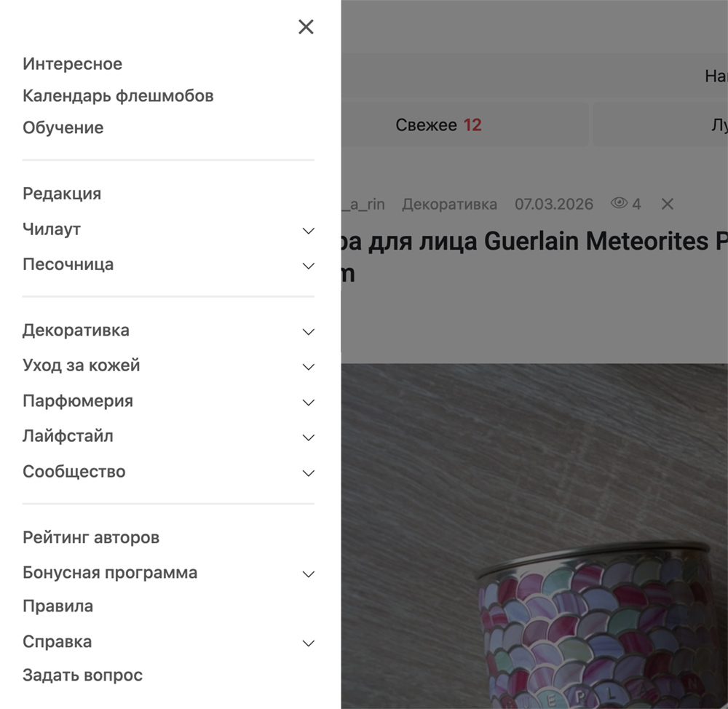The width and height of the screenshot is (728, 709).
Task: Open the Guerlain Meteorites post title
Action: click(x=534, y=257)
